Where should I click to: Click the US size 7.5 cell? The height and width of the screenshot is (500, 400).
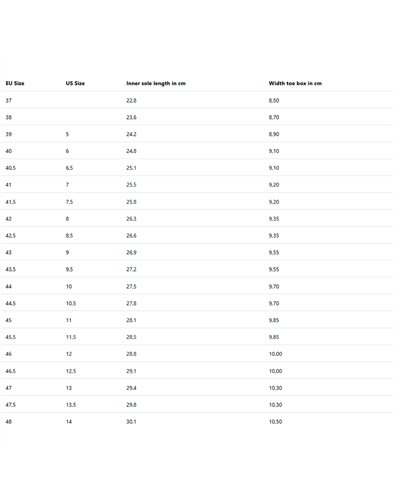tap(69, 202)
